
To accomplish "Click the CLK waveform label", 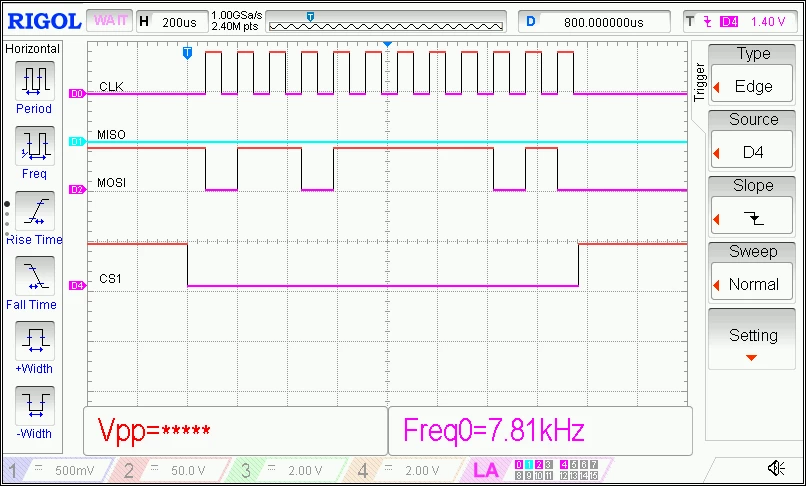I will 111,86.
